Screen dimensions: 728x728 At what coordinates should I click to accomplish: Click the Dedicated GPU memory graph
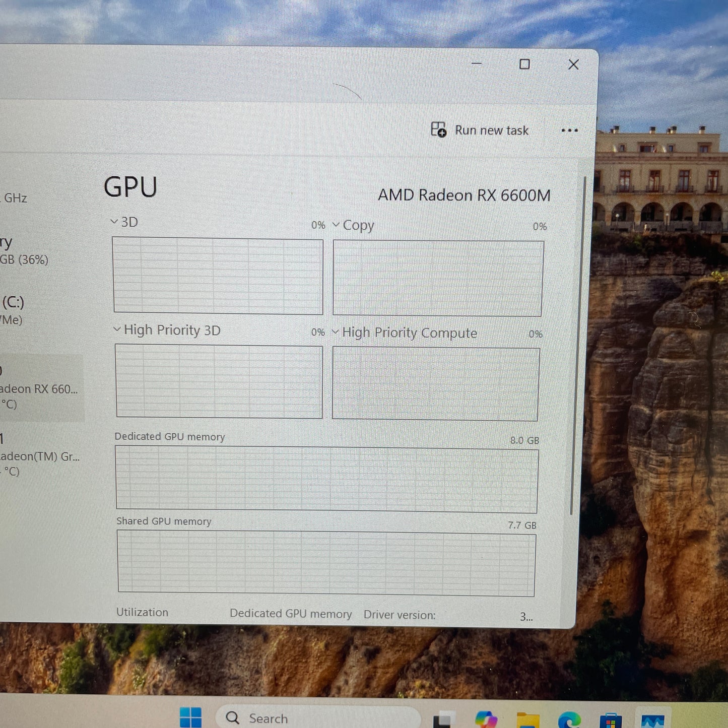coord(326,479)
